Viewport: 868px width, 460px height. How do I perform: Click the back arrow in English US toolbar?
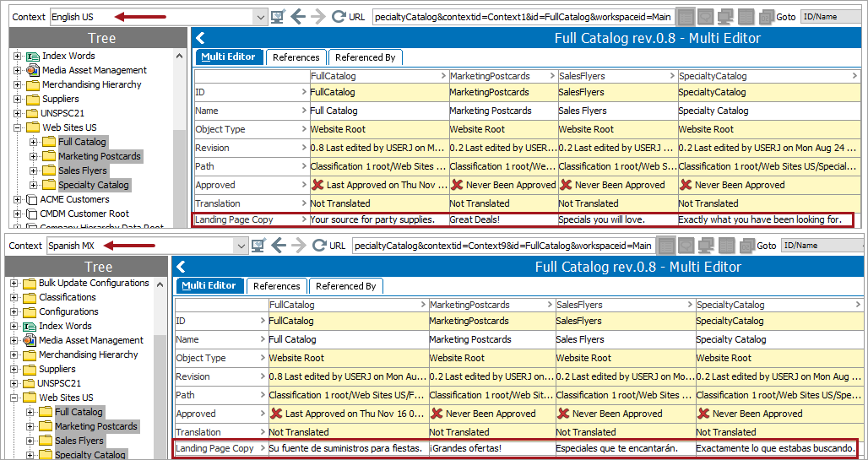298,17
